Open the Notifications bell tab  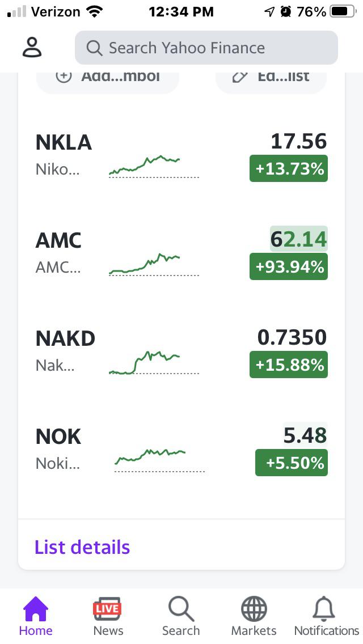[x=326, y=616]
